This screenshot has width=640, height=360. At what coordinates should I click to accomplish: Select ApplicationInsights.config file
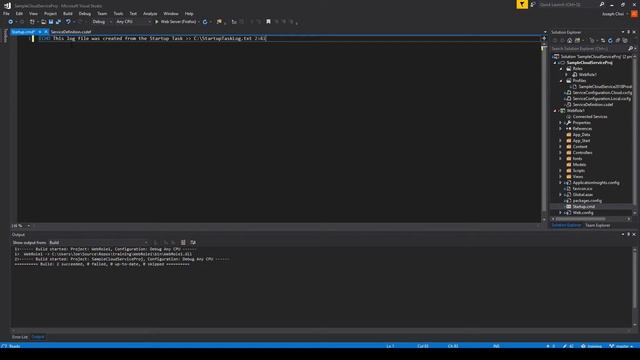596,182
